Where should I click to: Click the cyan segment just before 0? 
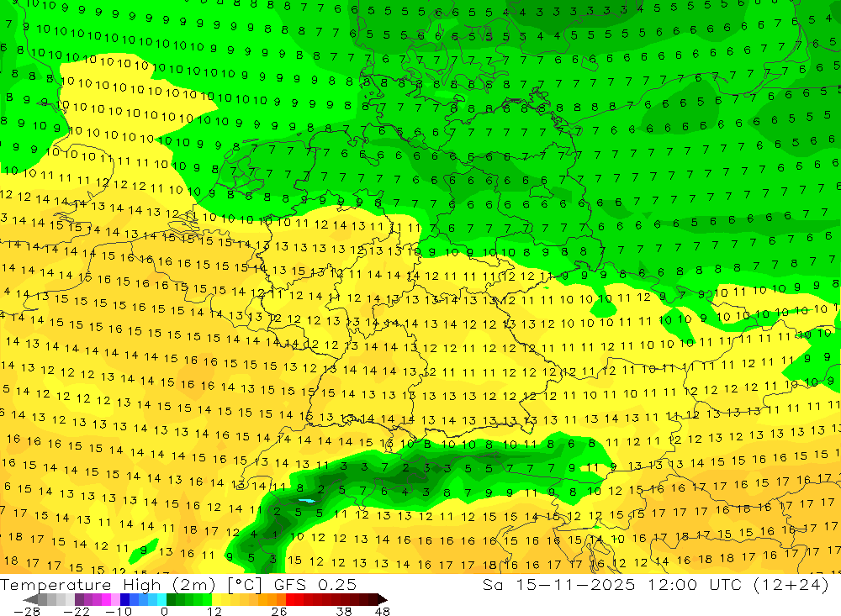coord(161,599)
